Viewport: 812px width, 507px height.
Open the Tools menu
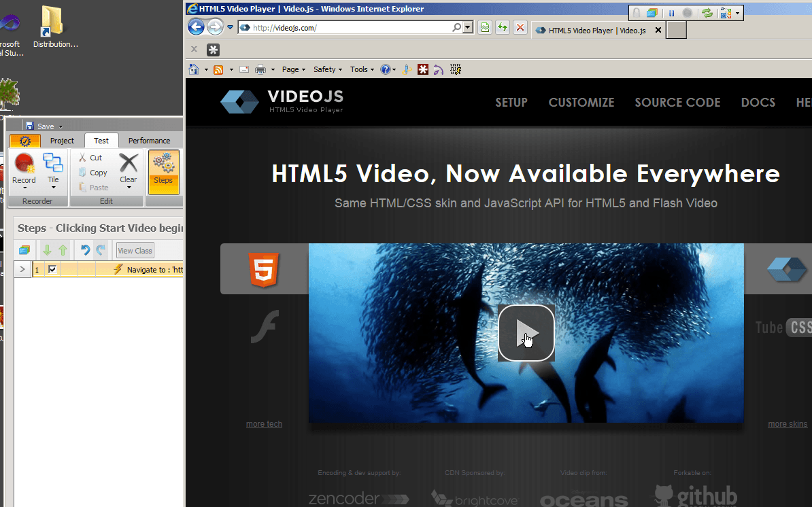[x=362, y=69]
